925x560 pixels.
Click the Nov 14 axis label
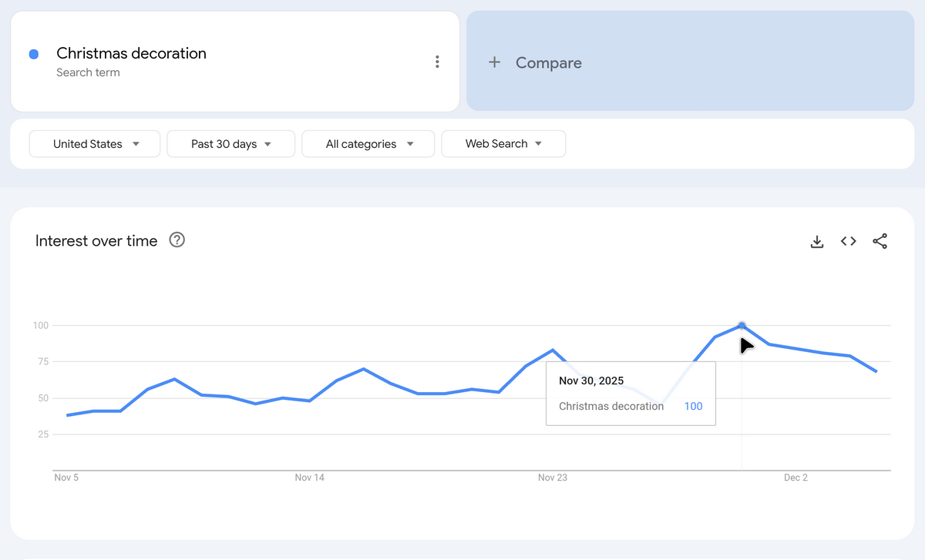(309, 478)
